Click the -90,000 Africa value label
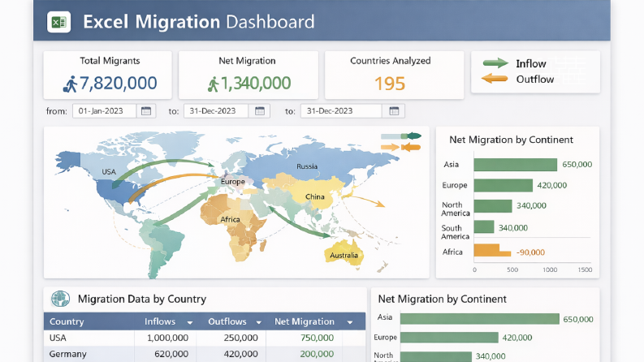 pyautogui.click(x=530, y=252)
